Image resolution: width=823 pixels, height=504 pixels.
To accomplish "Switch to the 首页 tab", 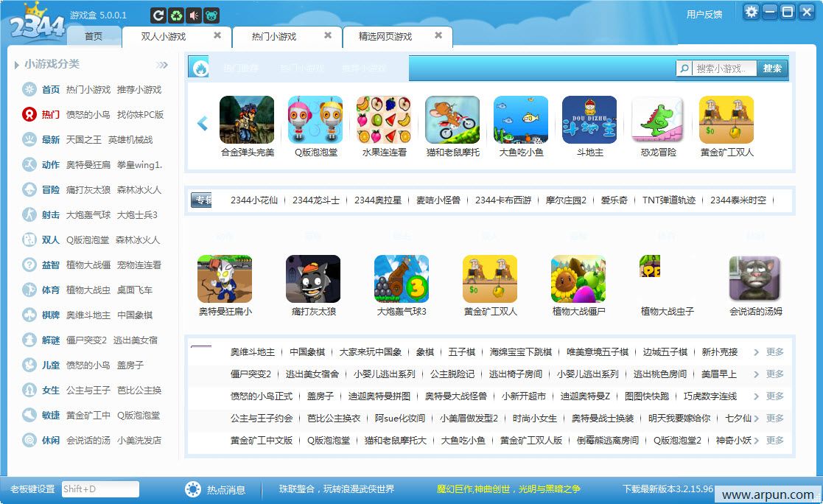I will click(94, 36).
